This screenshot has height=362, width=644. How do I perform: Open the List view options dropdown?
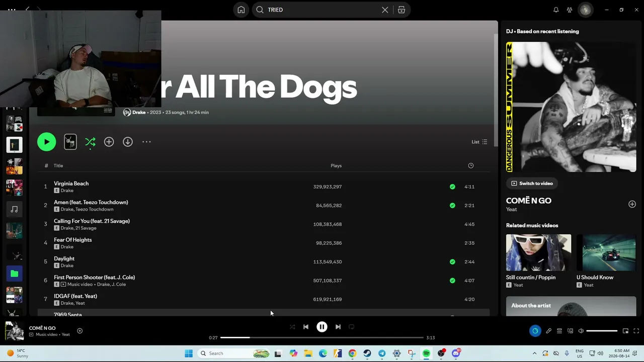[x=479, y=142]
